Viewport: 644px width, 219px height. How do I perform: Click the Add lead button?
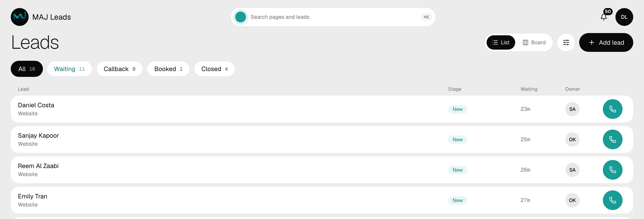[x=606, y=42]
